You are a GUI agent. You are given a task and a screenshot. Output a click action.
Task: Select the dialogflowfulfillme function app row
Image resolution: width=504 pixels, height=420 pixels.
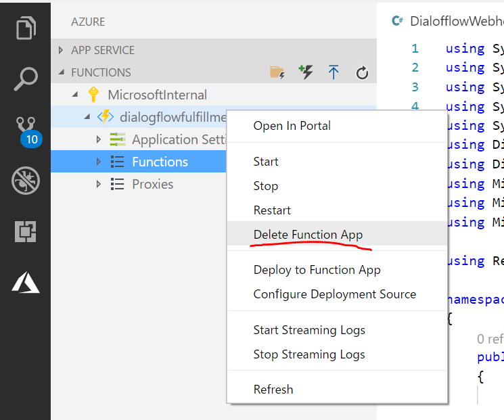pos(139,117)
